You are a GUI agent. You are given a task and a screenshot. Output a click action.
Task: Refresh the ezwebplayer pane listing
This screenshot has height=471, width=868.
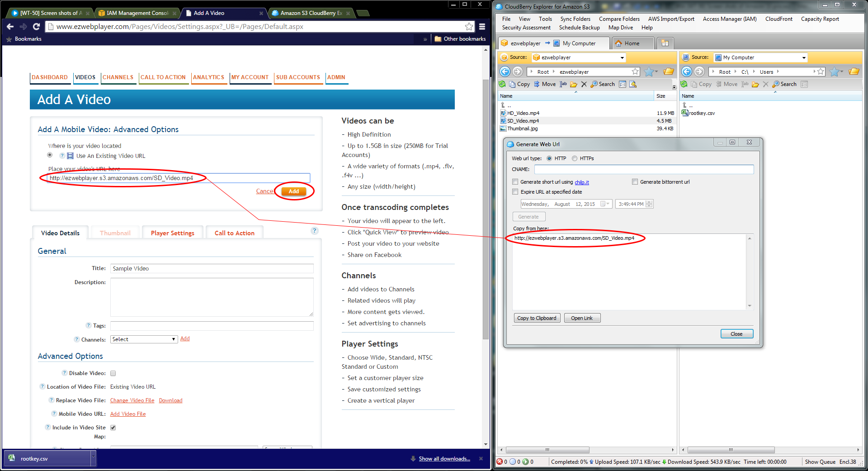tap(502, 84)
